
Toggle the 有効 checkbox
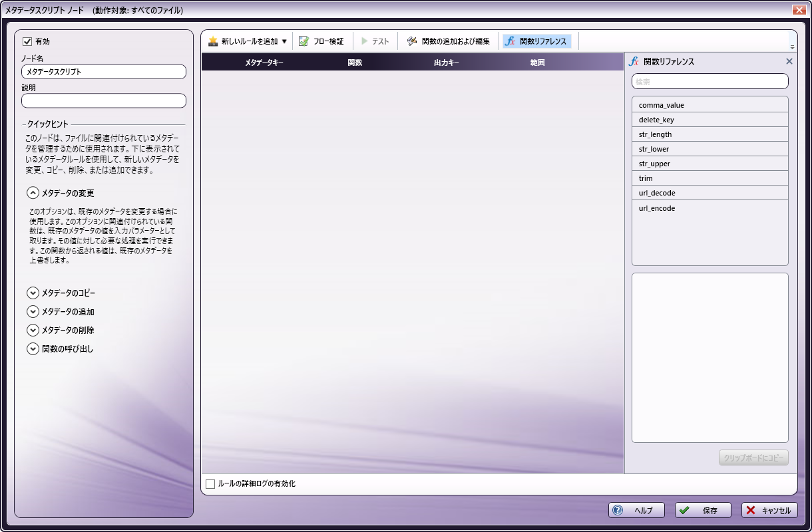tap(27, 41)
